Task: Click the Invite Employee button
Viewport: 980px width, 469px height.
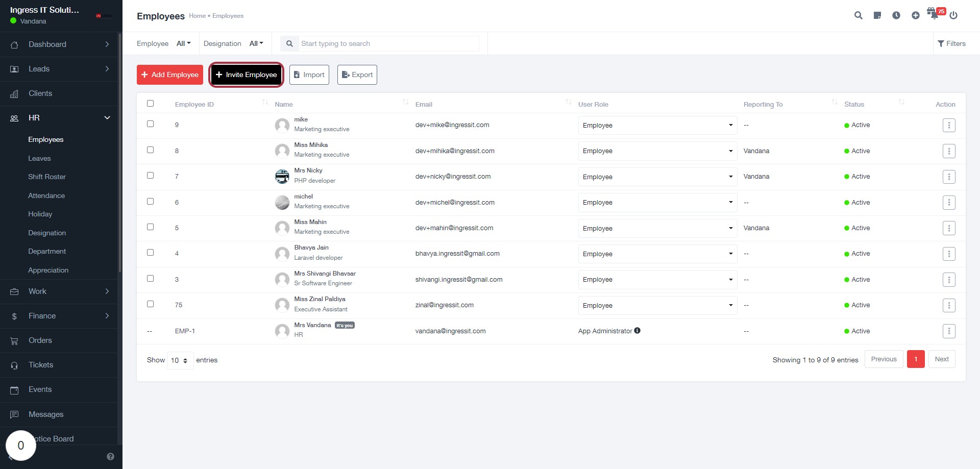Action: 247,75
